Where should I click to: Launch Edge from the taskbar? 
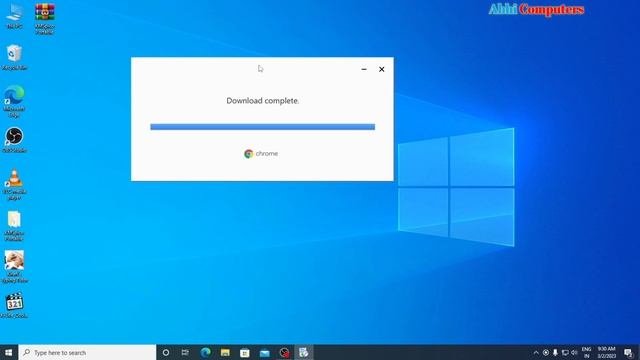click(x=205, y=352)
